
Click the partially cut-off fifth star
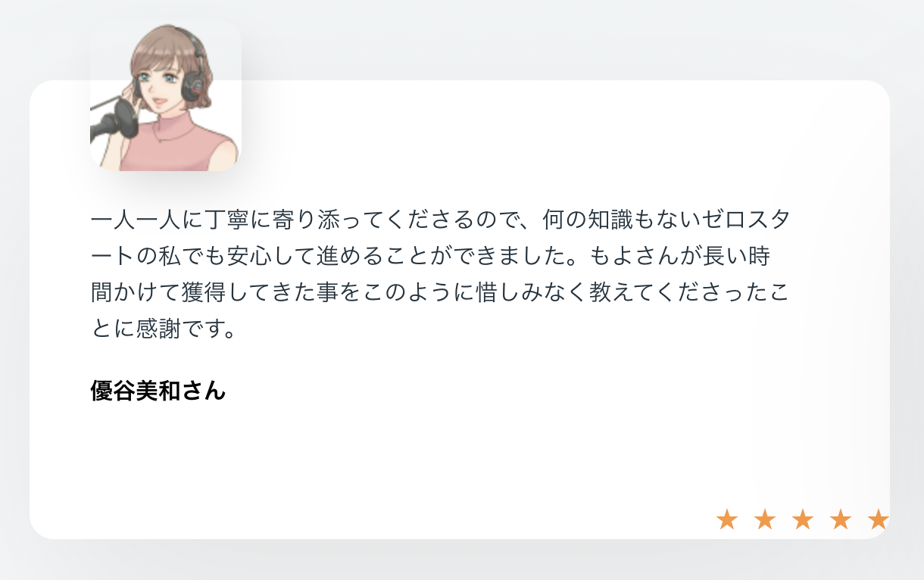(x=879, y=519)
